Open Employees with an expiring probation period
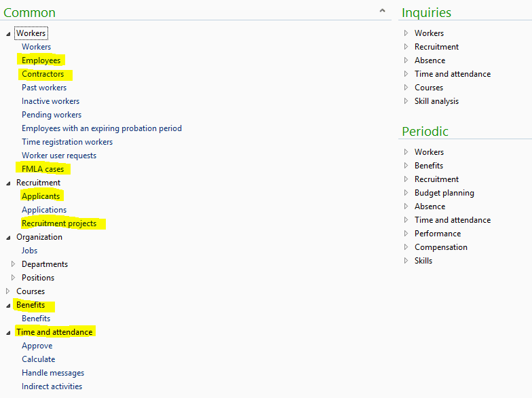532x398 pixels. tap(101, 128)
